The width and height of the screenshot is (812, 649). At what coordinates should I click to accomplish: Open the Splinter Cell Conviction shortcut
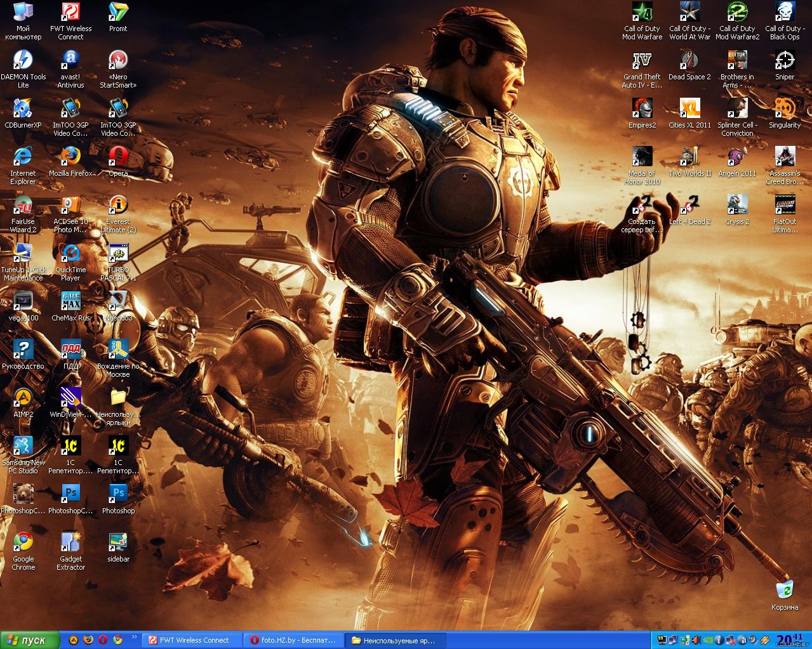[737, 117]
